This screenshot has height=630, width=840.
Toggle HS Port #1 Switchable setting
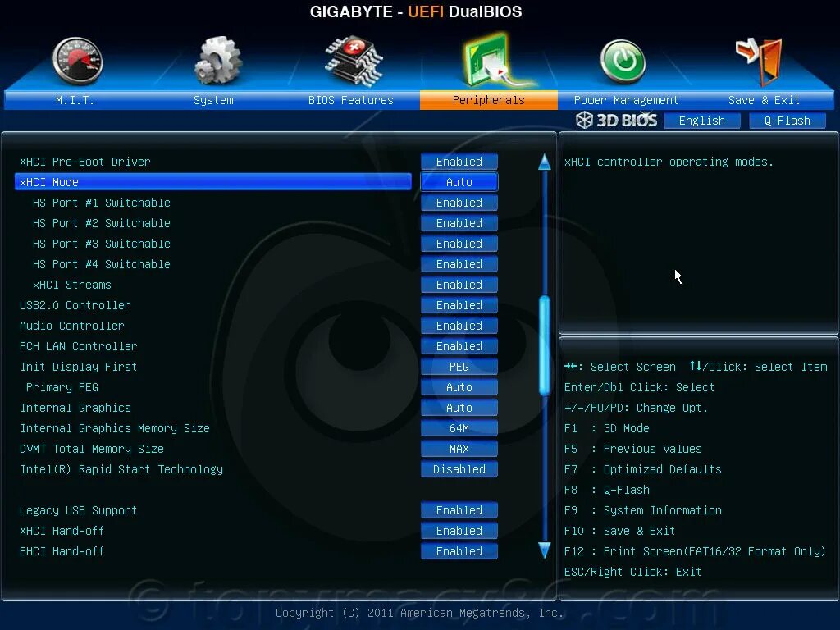coord(459,202)
